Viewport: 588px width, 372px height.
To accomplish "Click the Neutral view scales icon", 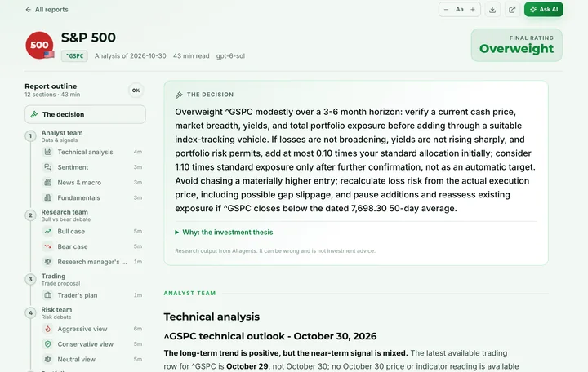I will pyautogui.click(x=47, y=359).
